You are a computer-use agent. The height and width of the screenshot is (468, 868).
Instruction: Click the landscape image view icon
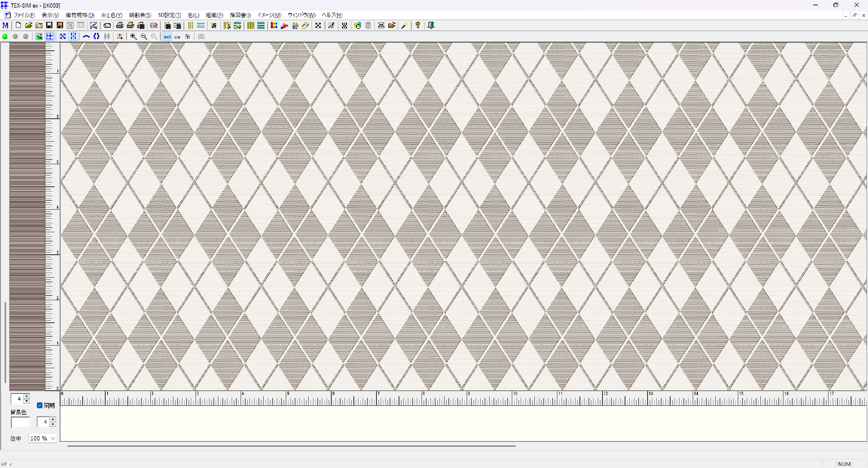point(39,36)
